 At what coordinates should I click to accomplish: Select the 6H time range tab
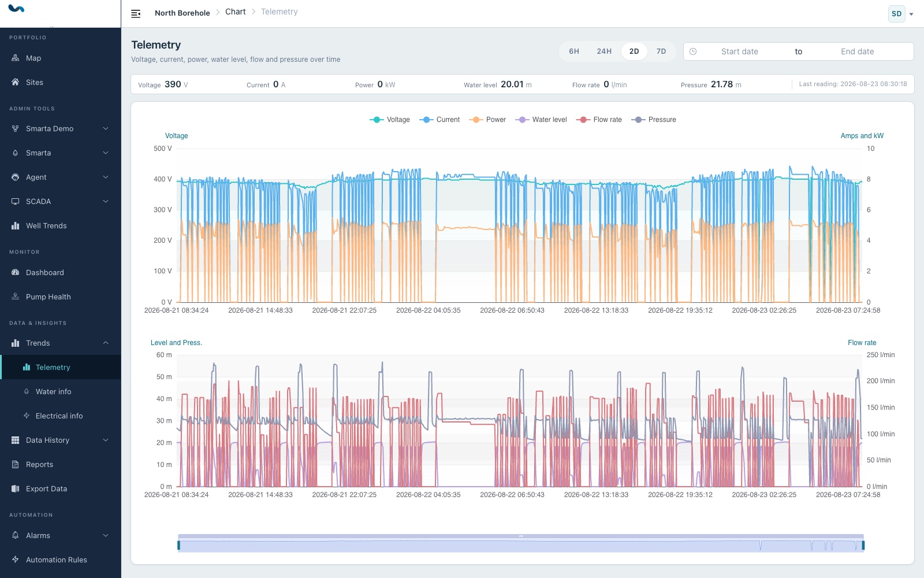click(x=574, y=51)
